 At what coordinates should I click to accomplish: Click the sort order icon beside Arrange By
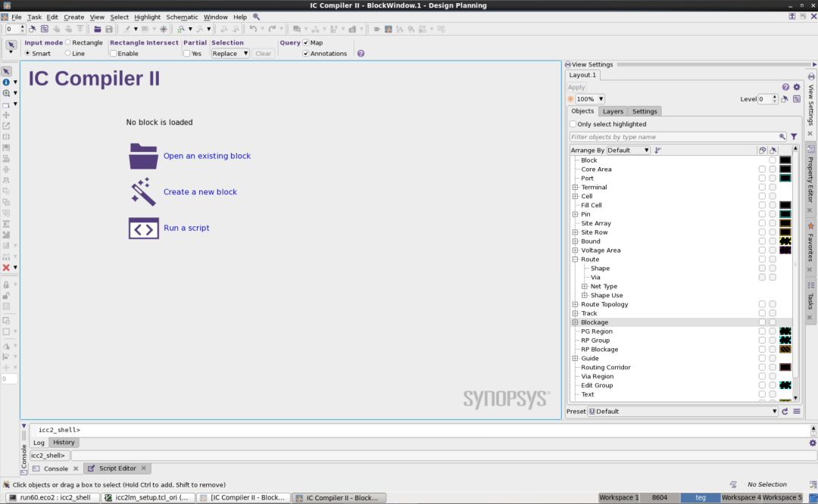click(x=658, y=150)
